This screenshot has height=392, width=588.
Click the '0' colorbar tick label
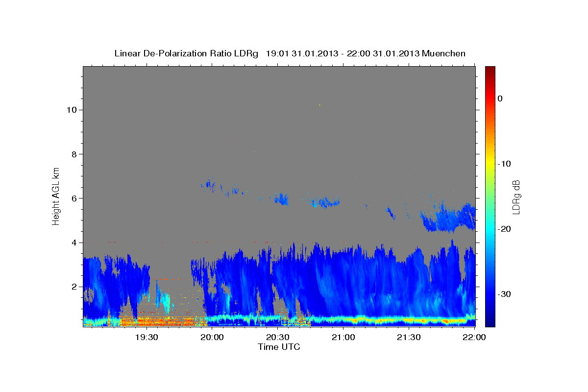click(500, 98)
